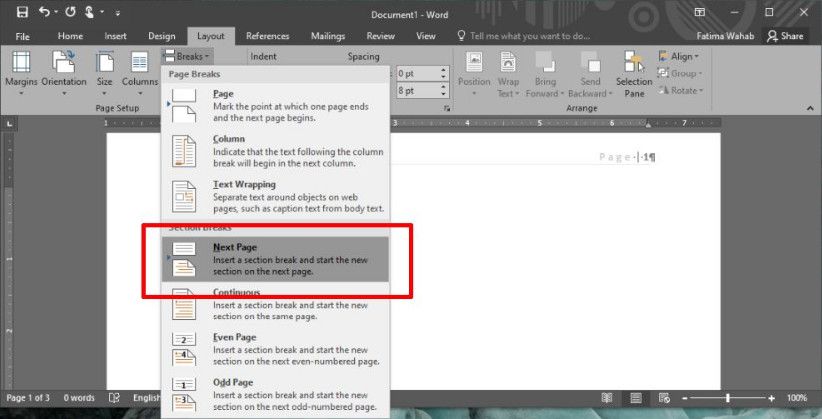Screen dimensions: 822x419
Task: Click the zoom slider in status bar
Action: pyautogui.click(x=727, y=398)
